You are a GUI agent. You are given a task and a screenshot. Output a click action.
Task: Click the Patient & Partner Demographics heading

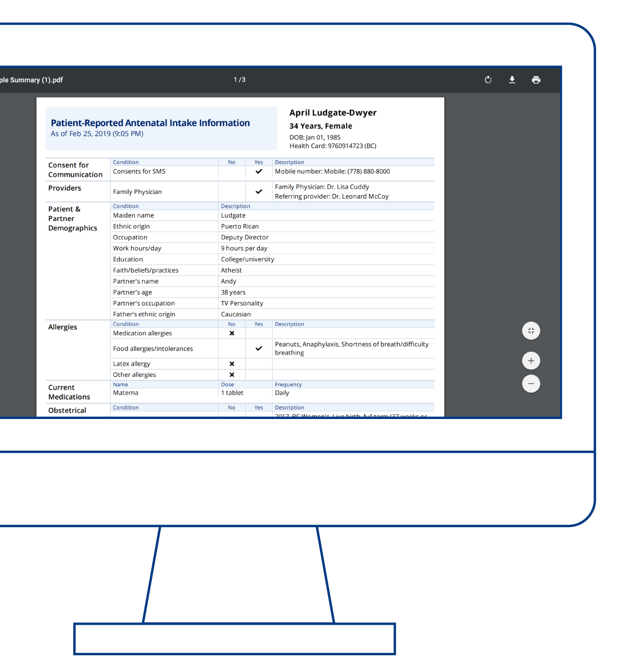73,218
